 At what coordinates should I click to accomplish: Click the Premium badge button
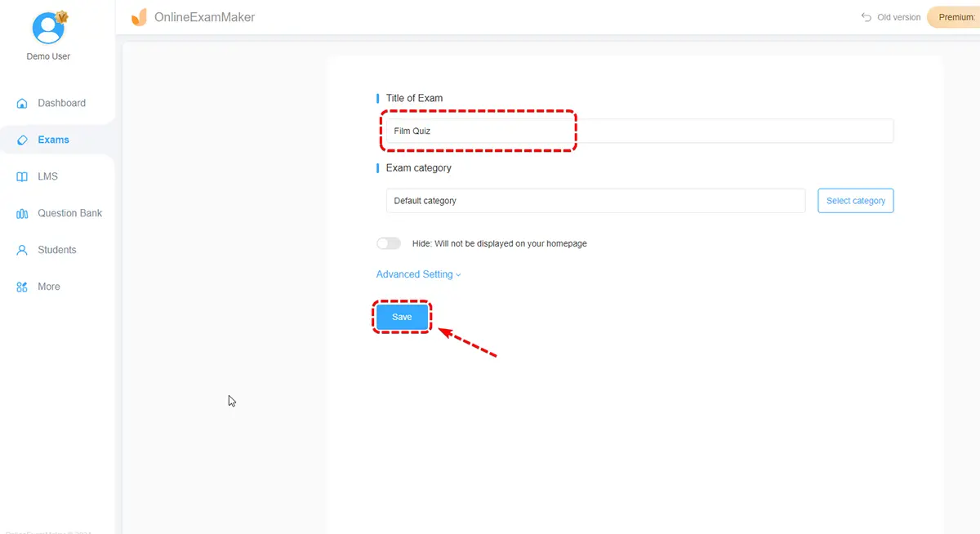pos(955,17)
